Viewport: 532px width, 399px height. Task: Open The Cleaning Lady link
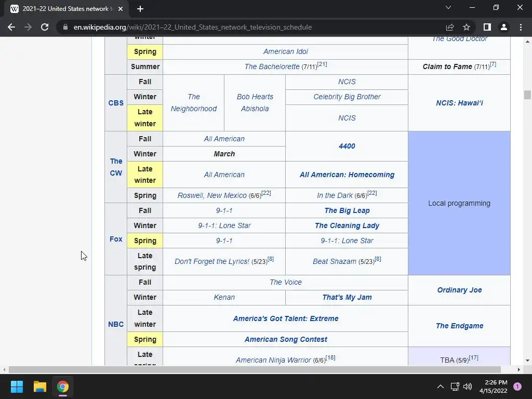347,225
